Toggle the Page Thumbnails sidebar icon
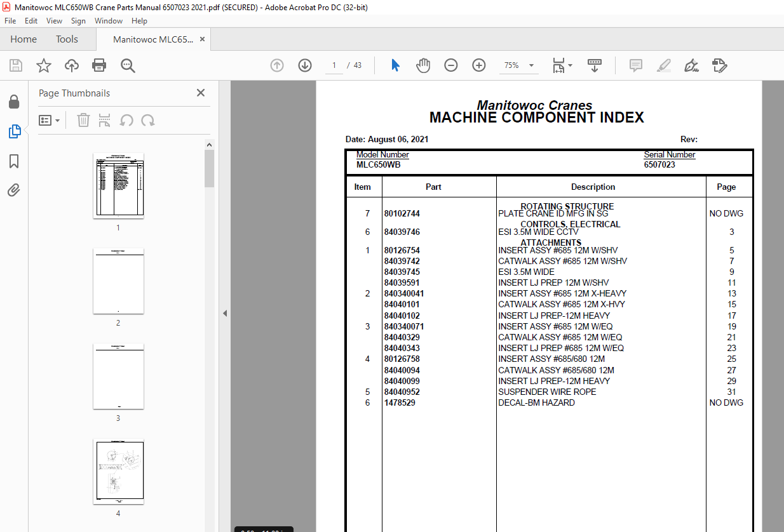784x532 pixels. 14,131
